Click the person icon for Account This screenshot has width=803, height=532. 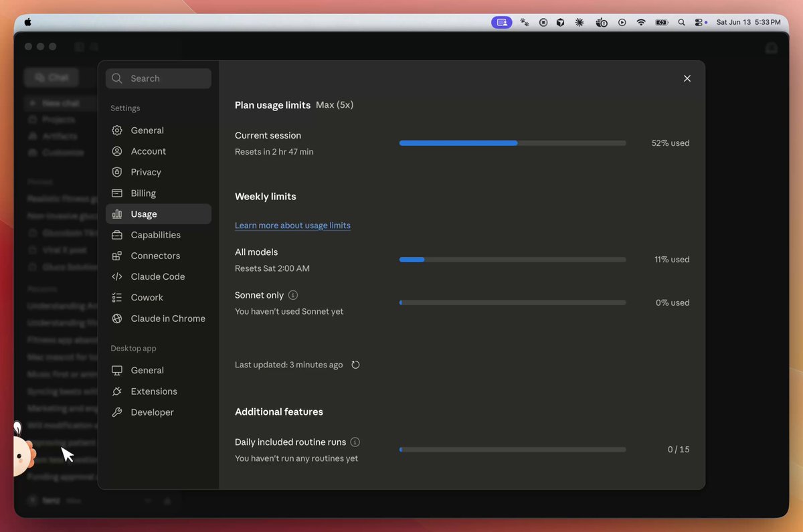[x=117, y=151]
